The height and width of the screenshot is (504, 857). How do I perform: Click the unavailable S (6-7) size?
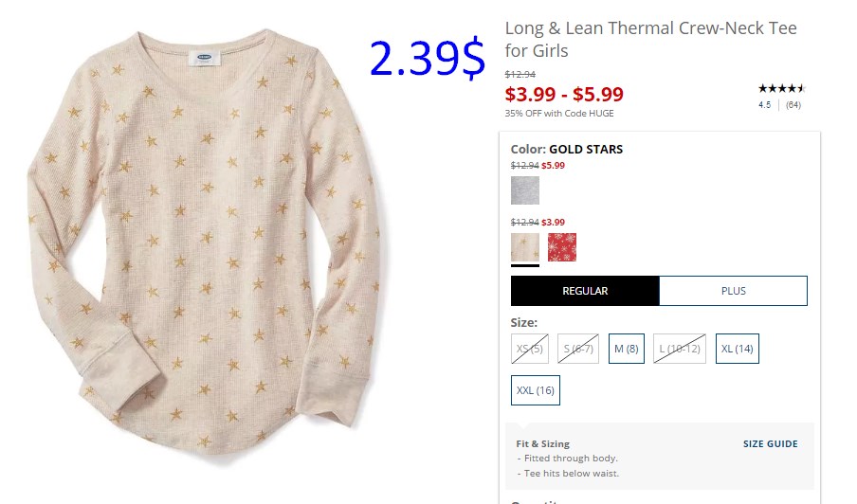(x=578, y=349)
